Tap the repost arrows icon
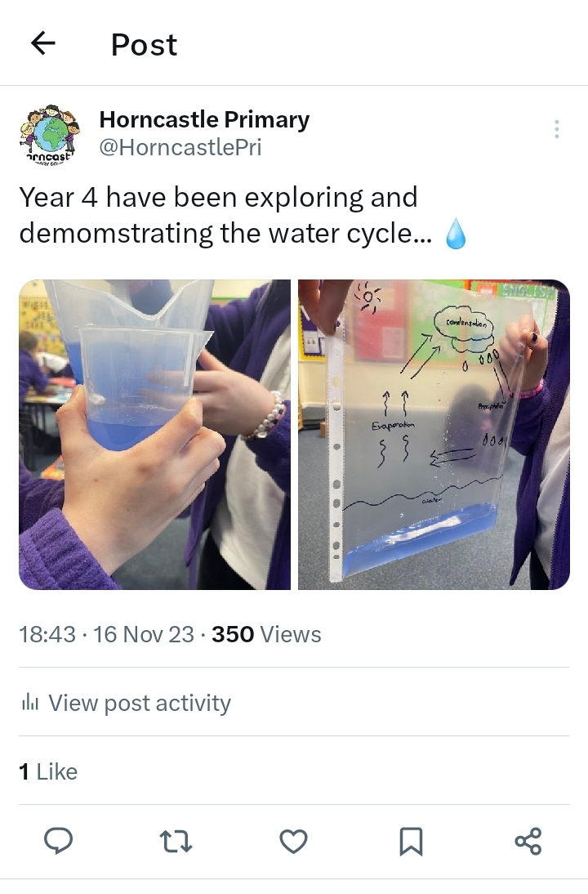The height and width of the screenshot is (894, 588). [176, 841]
